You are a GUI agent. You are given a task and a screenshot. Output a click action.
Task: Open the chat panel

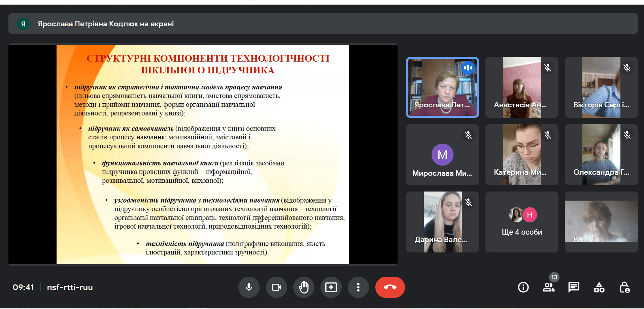pyautogui.click(x=574, y=287)
